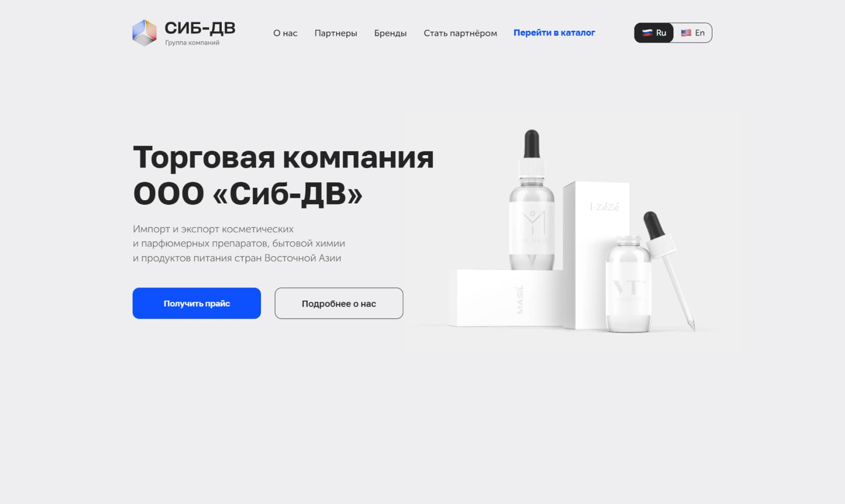Click the Russian flag icon
Image resolution: width=845 pixels, height=504 pixels.
(647, 33)
